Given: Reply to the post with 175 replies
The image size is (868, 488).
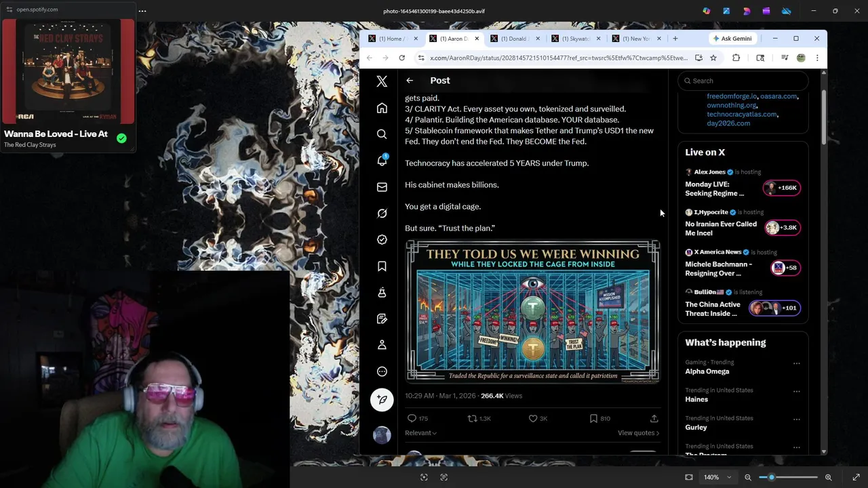Looking at the screenshot, I should pyautogui.click(x=418, y=419).
